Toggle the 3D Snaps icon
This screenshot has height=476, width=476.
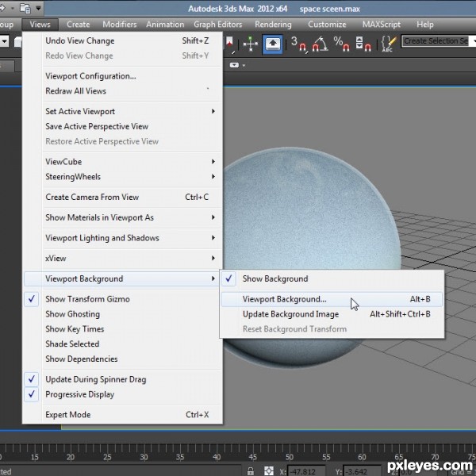click(x=299, y=44)
